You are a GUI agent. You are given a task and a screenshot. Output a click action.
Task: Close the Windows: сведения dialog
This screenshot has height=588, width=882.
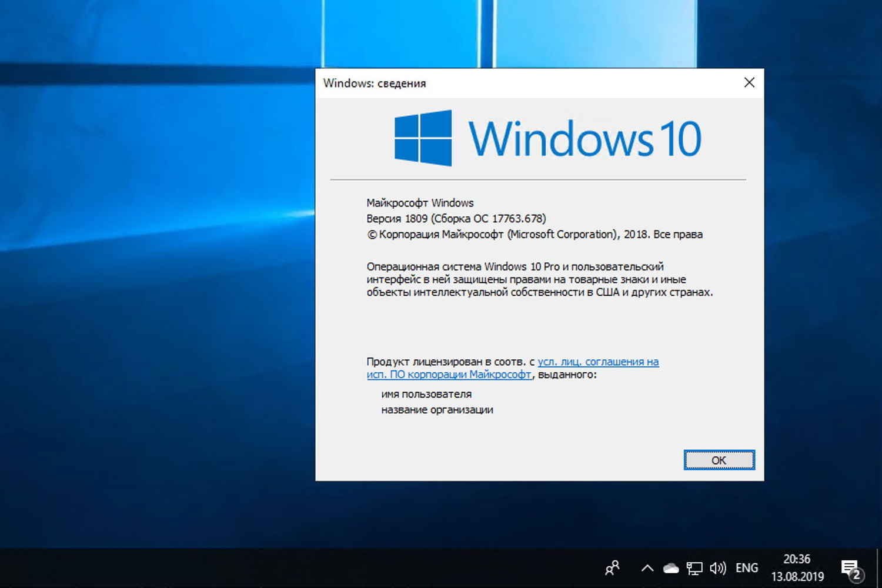[x=749, y=82]
